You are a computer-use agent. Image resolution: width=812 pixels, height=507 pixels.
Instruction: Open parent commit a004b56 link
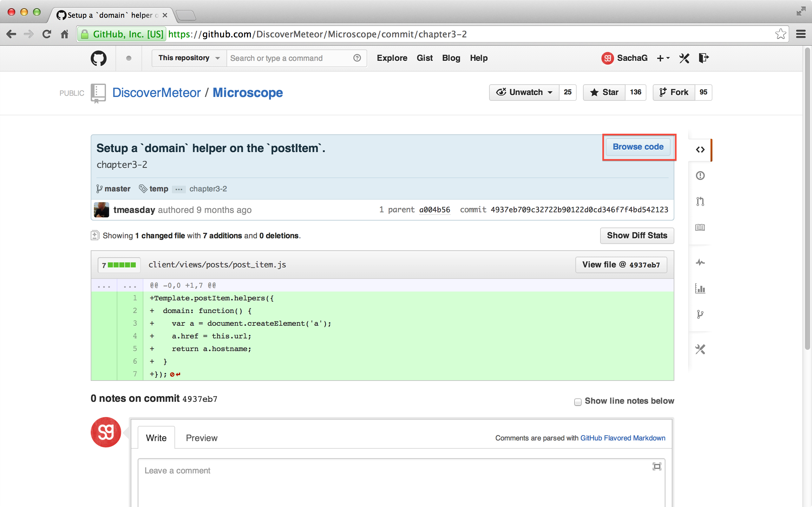coord(435,209)
